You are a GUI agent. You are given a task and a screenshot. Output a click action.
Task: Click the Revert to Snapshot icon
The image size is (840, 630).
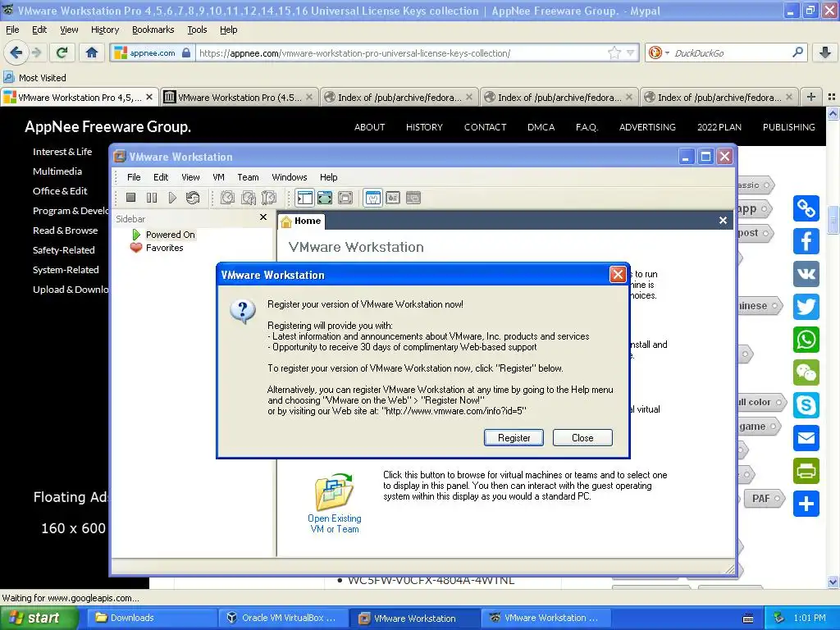pos(248,198)
